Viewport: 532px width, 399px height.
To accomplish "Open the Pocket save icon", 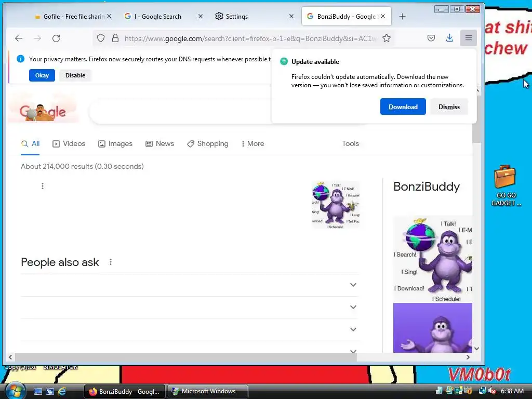I will (431, 38).
